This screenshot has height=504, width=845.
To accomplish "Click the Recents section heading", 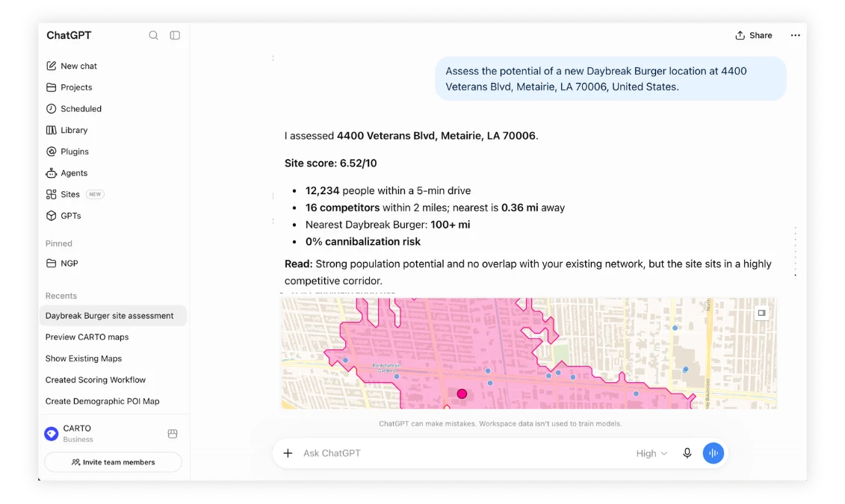I will (x=61, y=296).
